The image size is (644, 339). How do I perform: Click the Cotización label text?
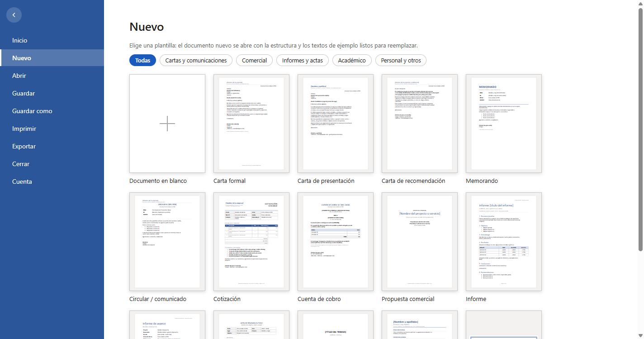point(227,299)
